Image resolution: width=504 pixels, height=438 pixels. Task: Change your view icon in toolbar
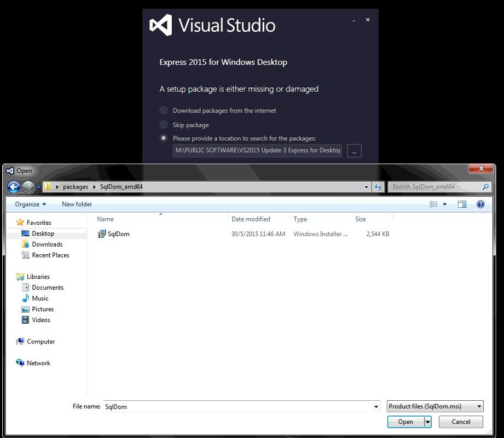pyautogui.click(x=433, y=204)
